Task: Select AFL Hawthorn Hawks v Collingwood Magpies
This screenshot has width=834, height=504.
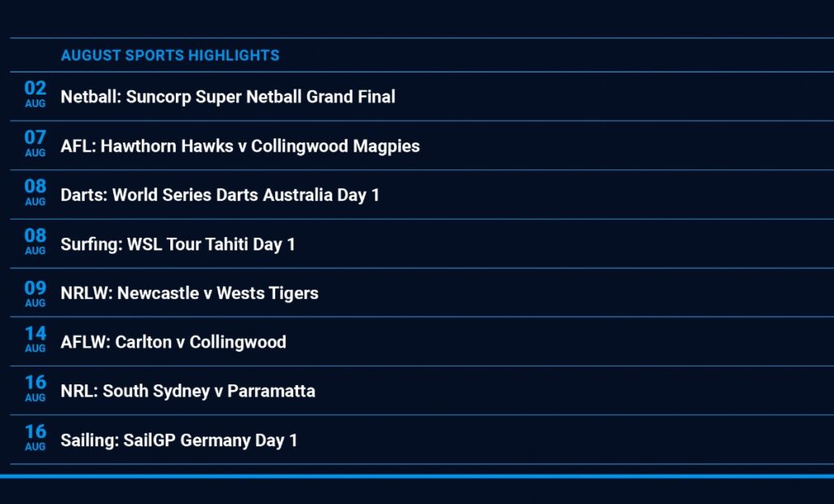Action: [239, 147]
